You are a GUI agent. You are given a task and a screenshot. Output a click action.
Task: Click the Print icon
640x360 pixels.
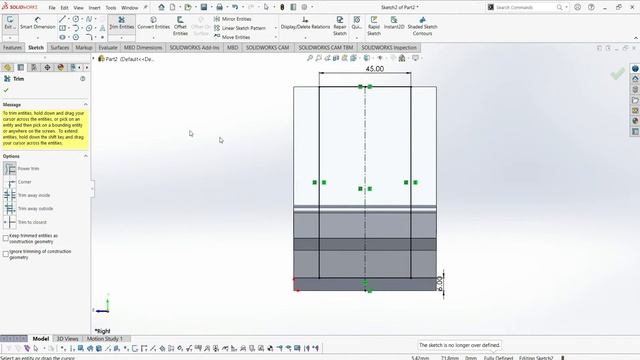[x=220, y=7]
